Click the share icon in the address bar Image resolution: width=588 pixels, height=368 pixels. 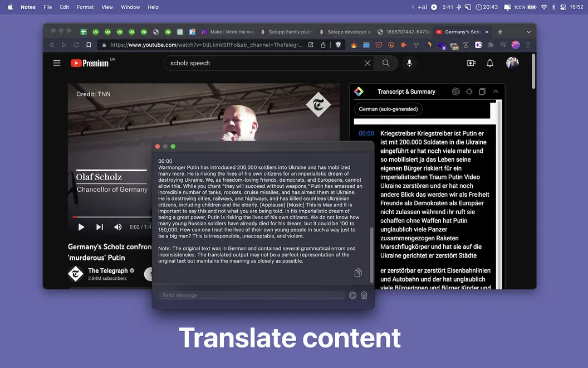323,45
